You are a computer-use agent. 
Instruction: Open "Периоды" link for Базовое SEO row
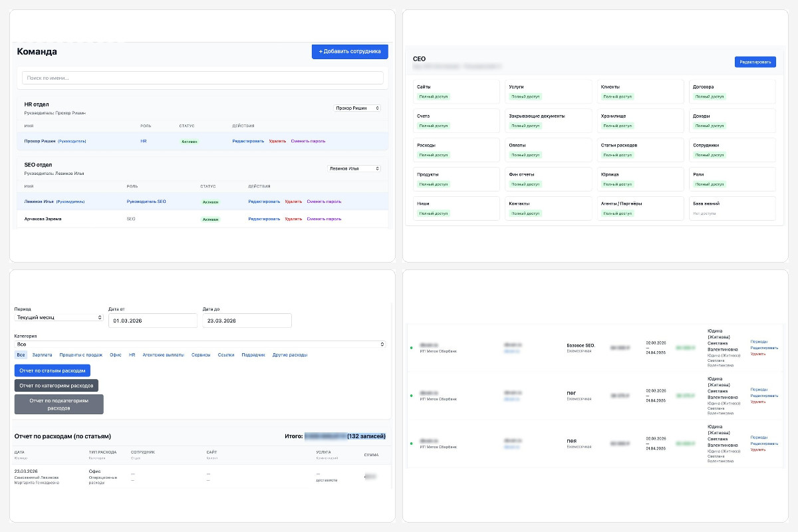[759, 342]
